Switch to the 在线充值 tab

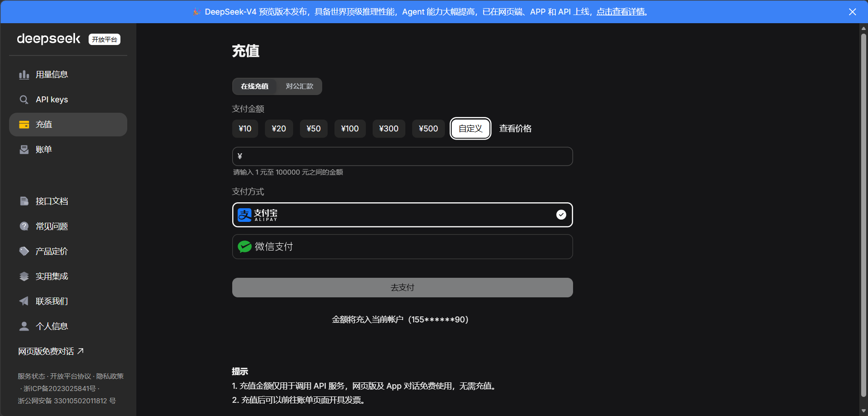[254, 86]
